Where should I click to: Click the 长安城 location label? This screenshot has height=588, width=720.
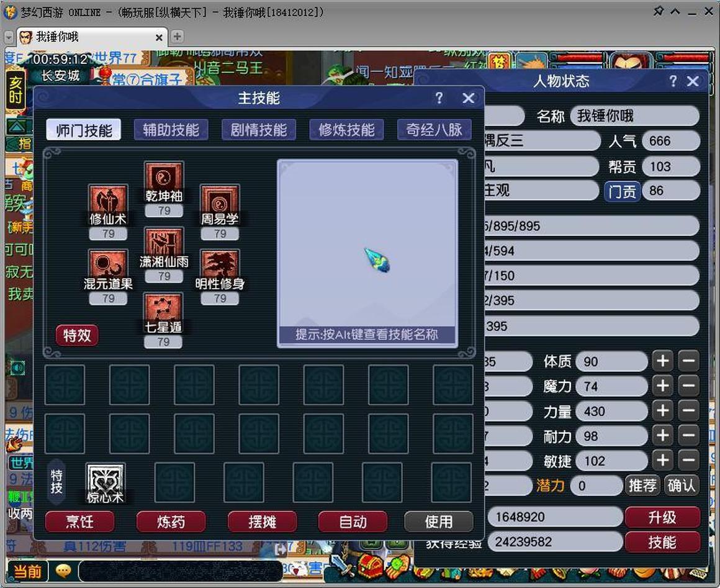pyautogui.click(x=61, y=75)
